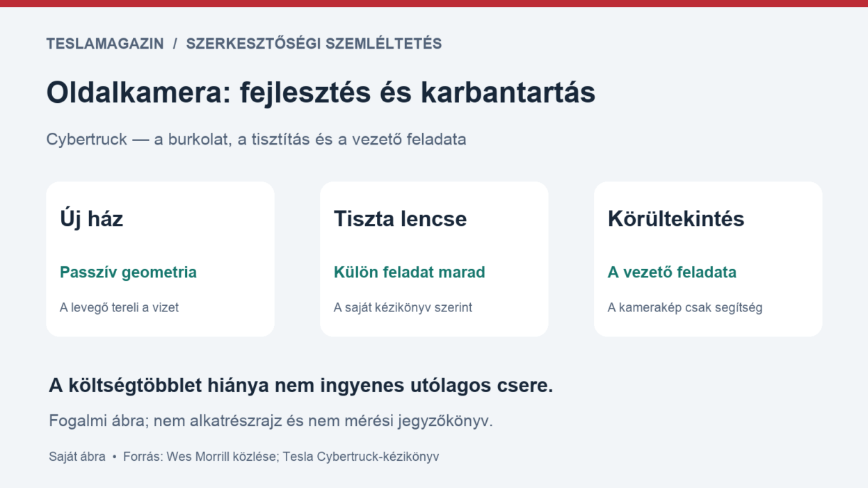868x488 pixels.
Task: Click the text A kamerakép csak segítség
Action: click(x=684, y=307)
